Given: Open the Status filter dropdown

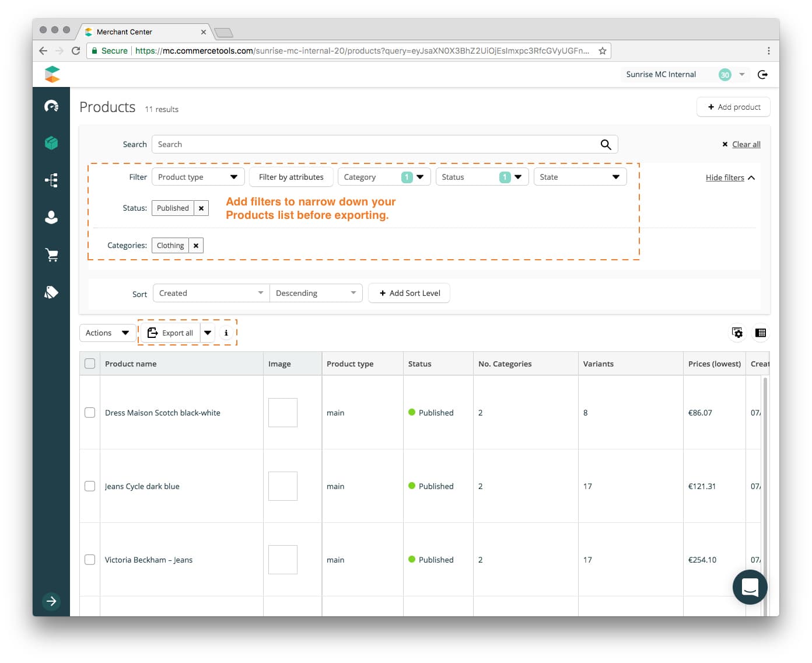Looking at the screenshot, I should coord(482,176).
